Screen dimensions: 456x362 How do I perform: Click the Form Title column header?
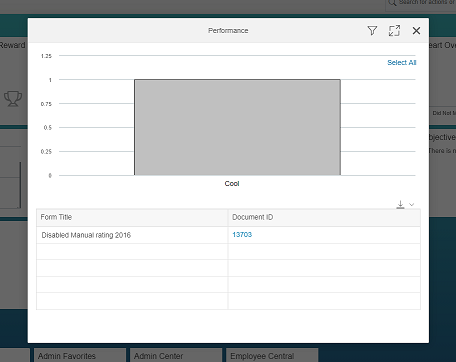[x=132, y=217]
